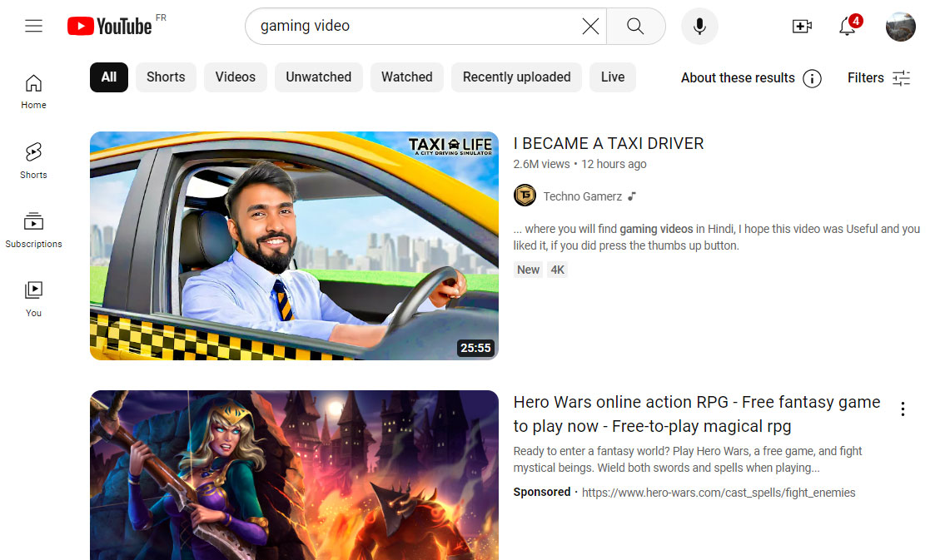
Task: Clear the search box with X
Action: tap(590, 26)
